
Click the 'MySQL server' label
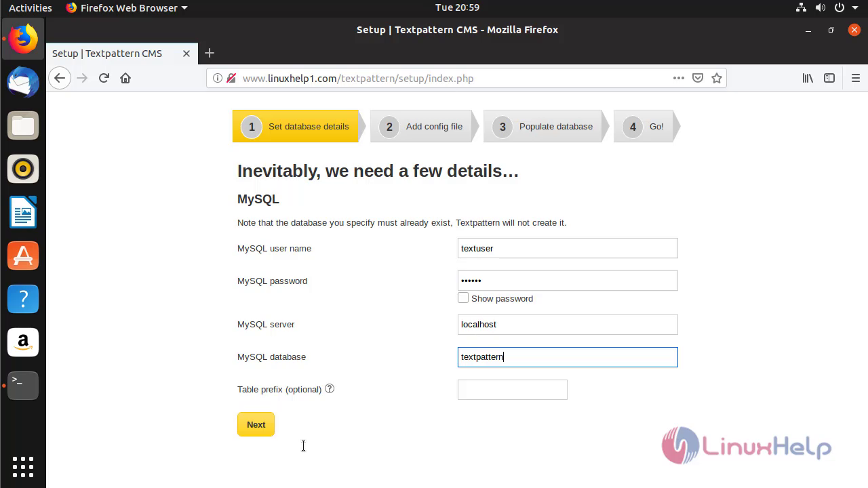tap(266, 325)
